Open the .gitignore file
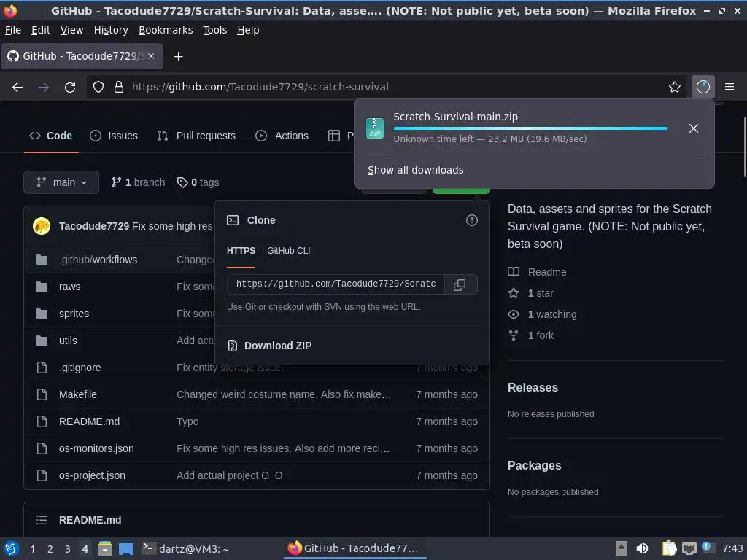747x560 pixels. (x=80, y=367)
